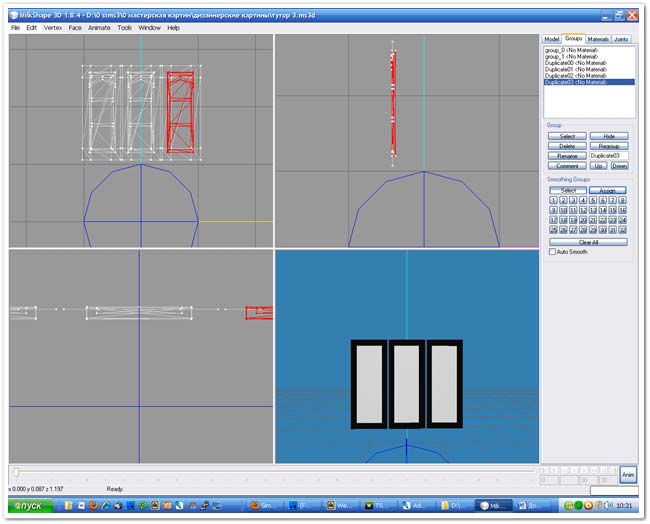
Task: Open the Vertex menu
Action: (x=53, y=28)
